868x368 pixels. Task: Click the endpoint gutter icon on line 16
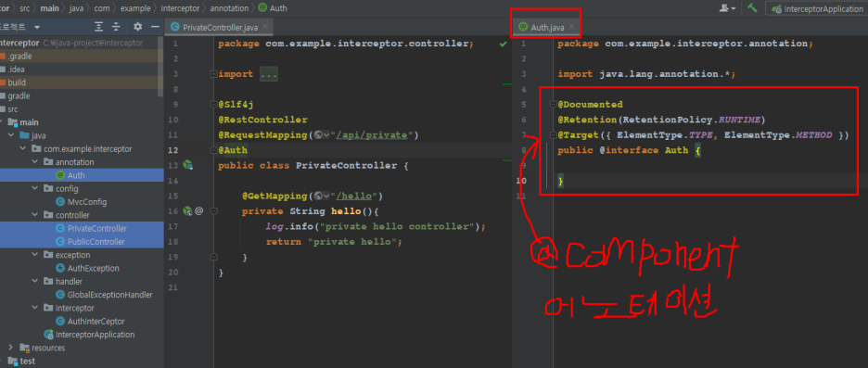pos(187,210)
